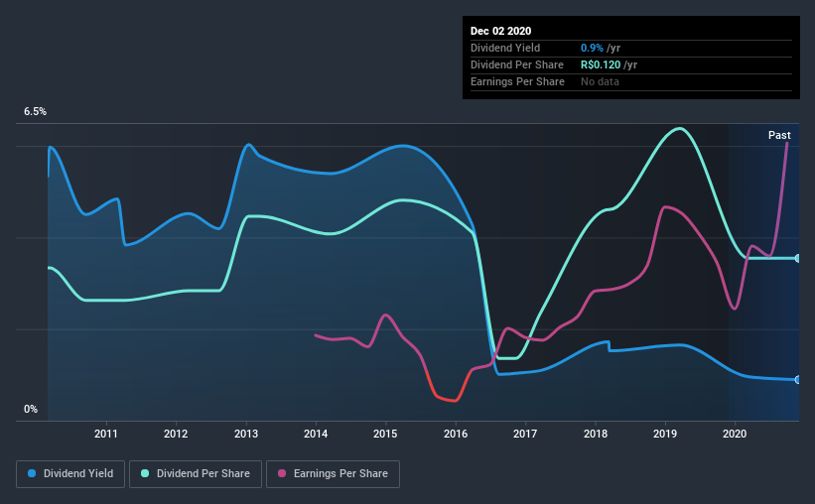Viewport: 815px width, 504px height.
Task: Click the 2019 x-axis label
Action: [665, 434]
